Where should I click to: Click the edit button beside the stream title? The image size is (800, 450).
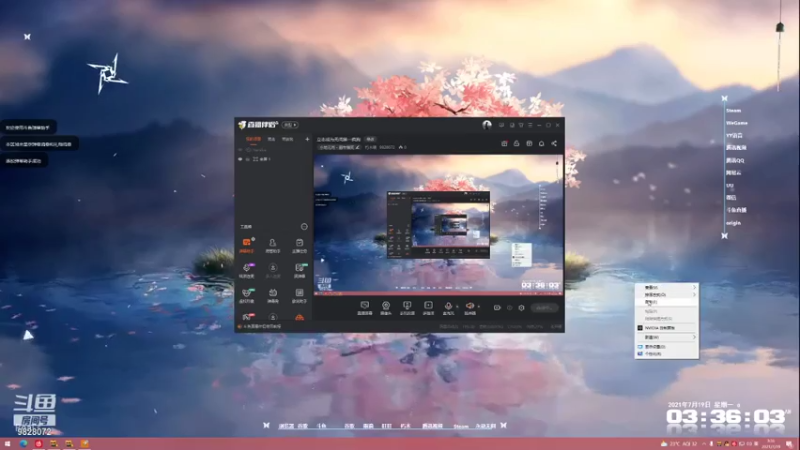[370, 139]
